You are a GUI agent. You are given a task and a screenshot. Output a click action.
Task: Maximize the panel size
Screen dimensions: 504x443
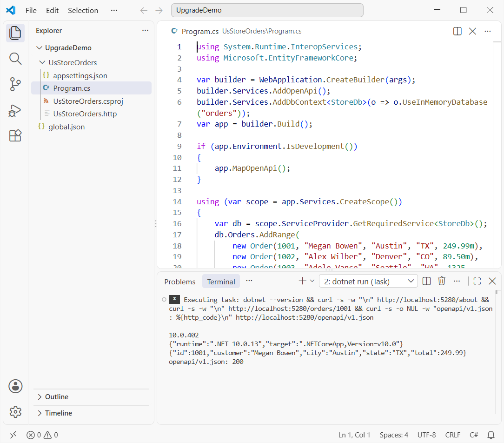477,281
